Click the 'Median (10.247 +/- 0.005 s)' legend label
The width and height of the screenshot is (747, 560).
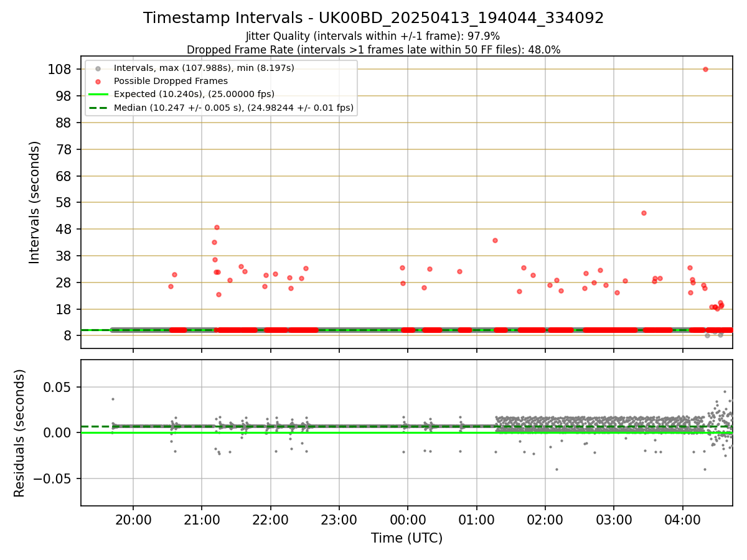[x=233, y=108]
